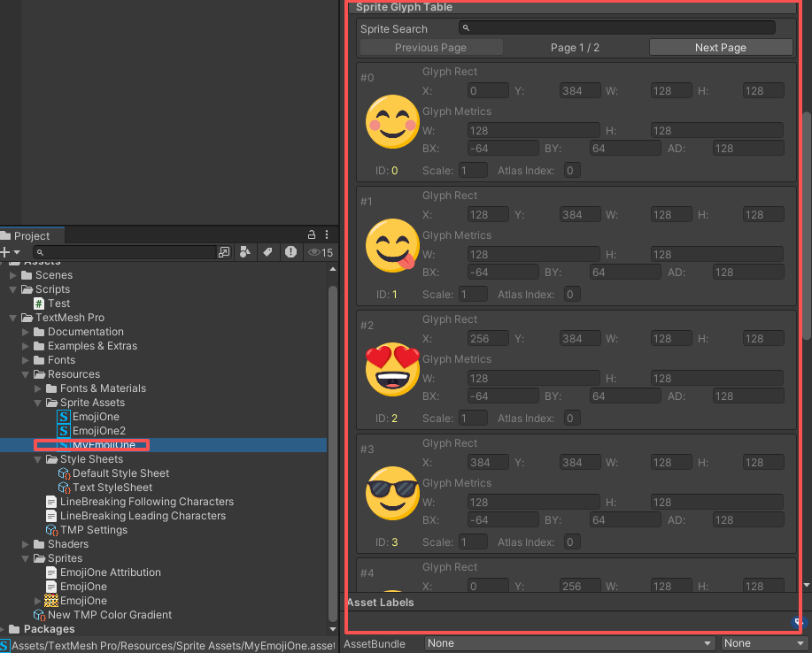
Task: Collapse the Scripts folder
Action: [13, 289]
